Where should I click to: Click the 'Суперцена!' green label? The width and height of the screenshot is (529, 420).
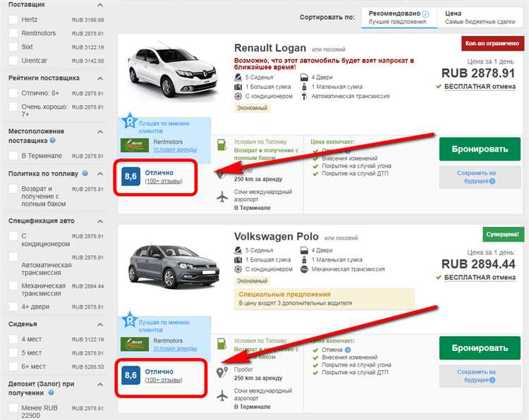pos(503,234)
